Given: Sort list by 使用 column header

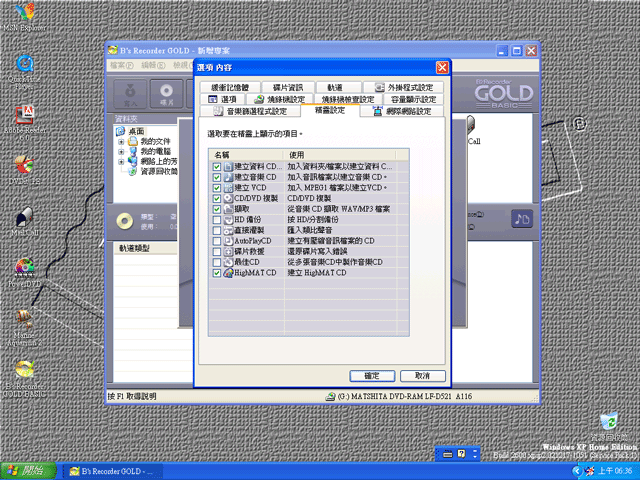Looking at the screenshot, I should (x=339, y=155).
